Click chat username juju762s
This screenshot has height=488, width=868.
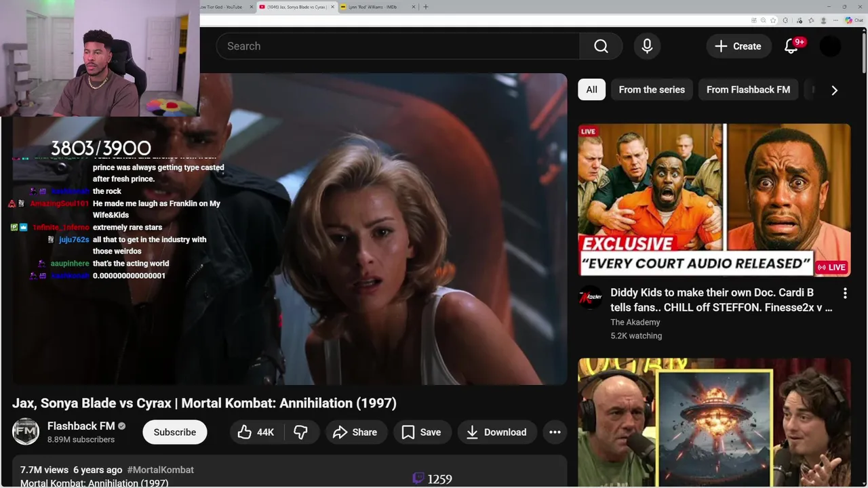coord(74,239)
